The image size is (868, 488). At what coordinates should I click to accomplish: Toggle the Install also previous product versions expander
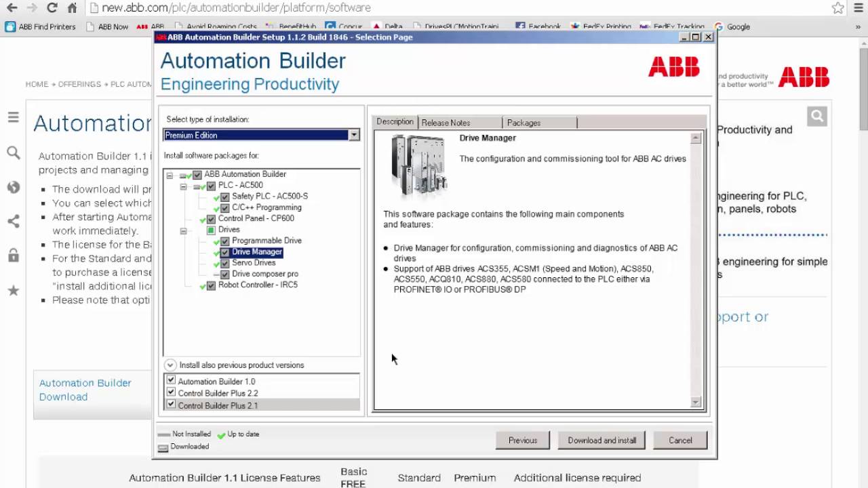click(170, 365)
